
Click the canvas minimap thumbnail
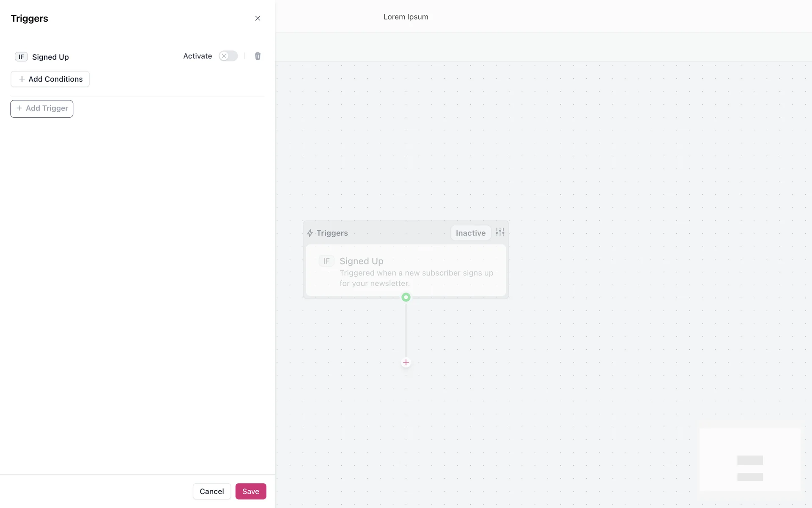click(x=750, y=460)
